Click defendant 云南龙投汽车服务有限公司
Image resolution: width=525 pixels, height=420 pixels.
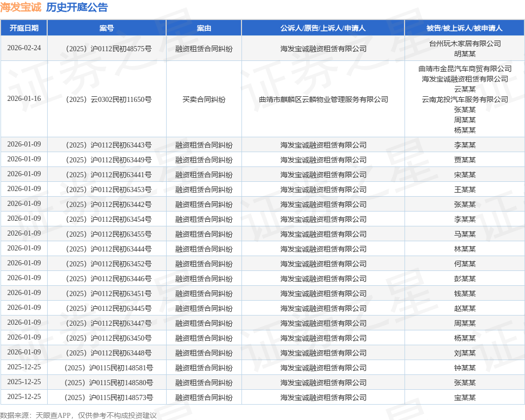click(465, 100)
